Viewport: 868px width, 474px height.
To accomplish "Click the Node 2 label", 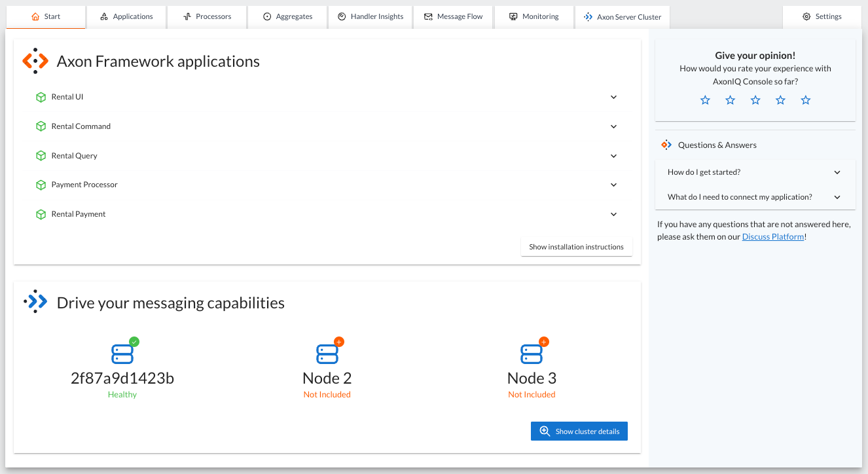I will [327, 378].
